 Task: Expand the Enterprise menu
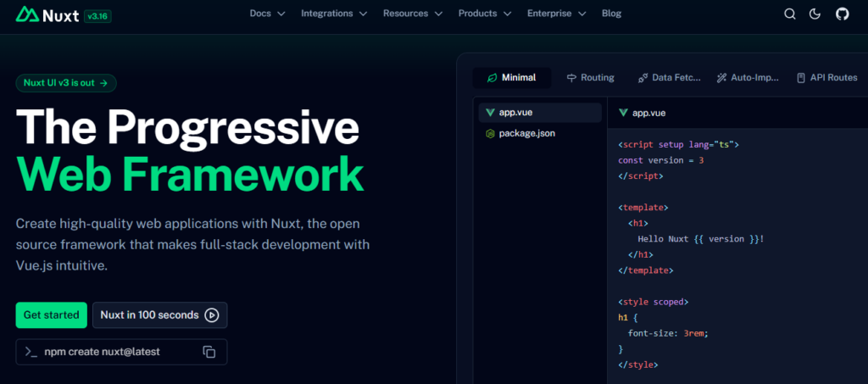pos(556,14)
